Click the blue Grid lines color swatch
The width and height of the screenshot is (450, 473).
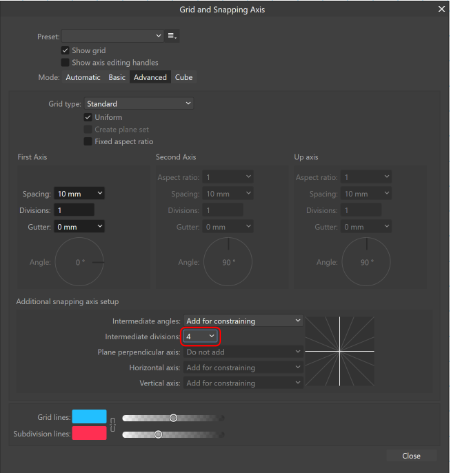(89, 417)
